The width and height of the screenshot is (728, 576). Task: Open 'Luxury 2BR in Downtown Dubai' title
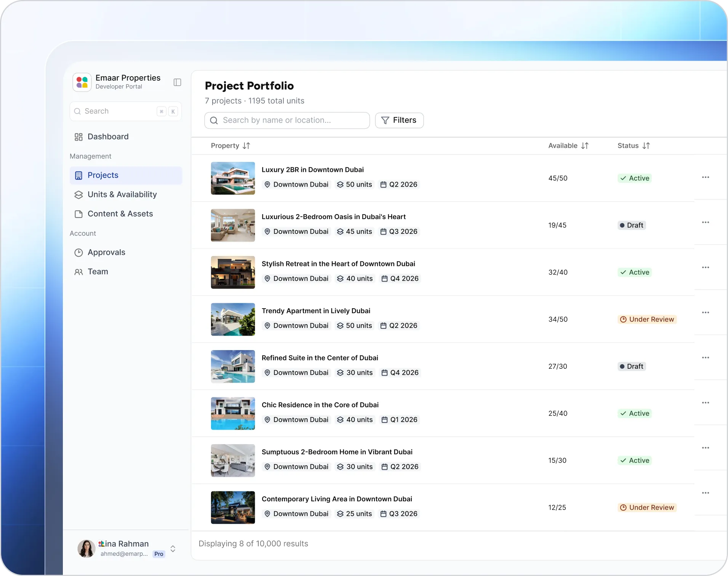[x=312, y=170]
